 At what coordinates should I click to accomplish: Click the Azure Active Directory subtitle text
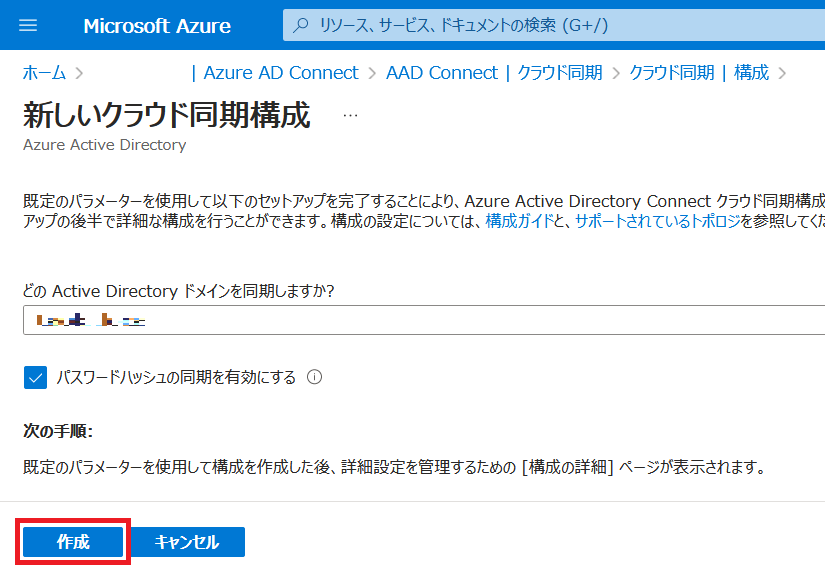104,145
